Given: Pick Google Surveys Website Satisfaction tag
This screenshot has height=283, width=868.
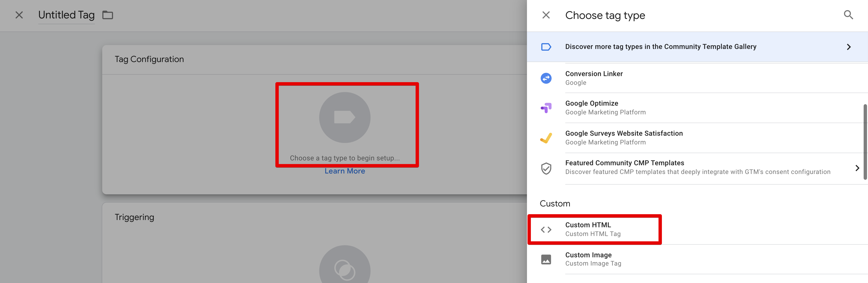Looking at the screenshot, I should coord(697,138).
